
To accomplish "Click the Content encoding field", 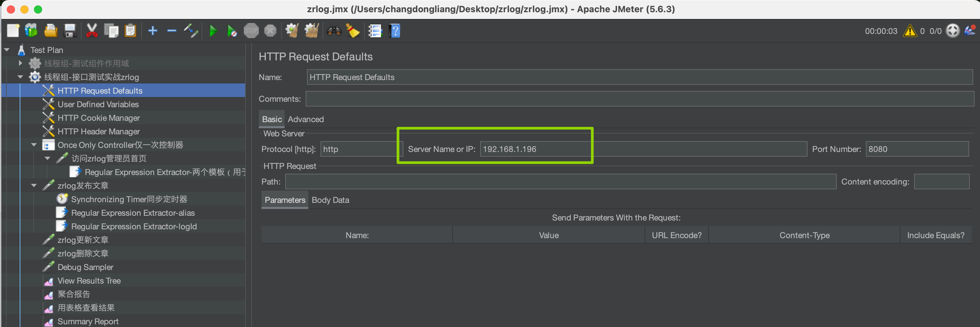I will tap(941, 182).
